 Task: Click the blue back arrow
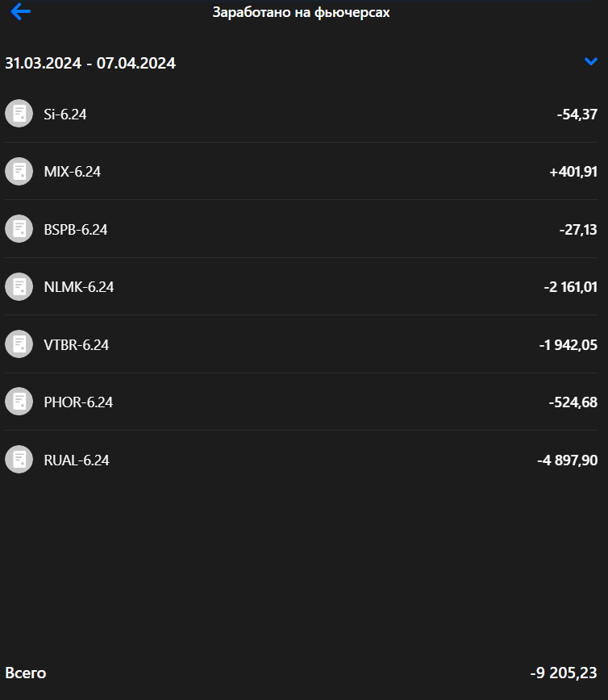pyautogui.click(x=20, y=12)
